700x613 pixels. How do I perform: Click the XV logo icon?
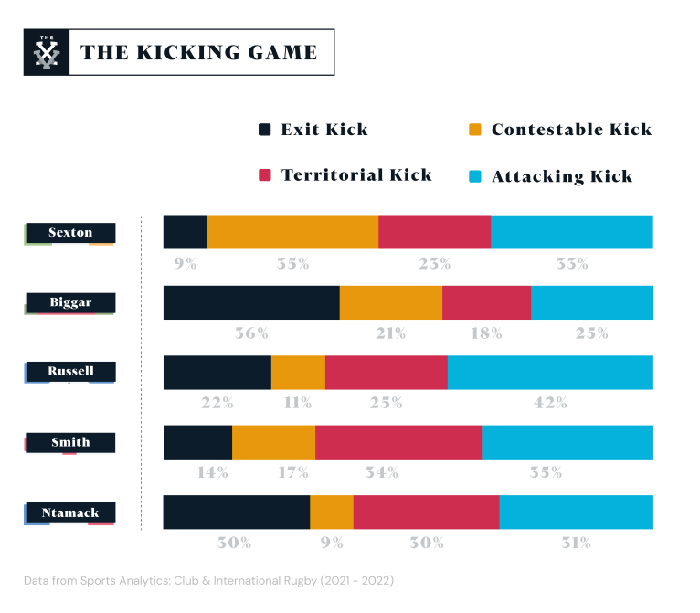pyautogui.click(x=45, y=52)
